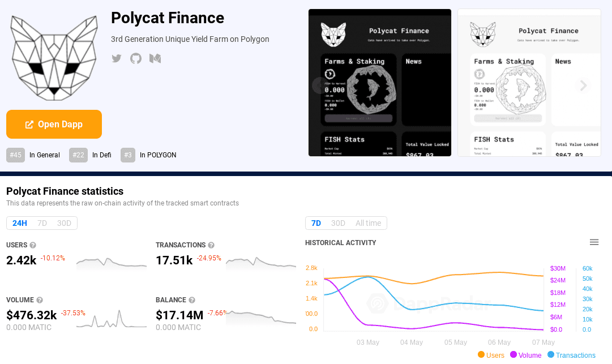Click the Polycat cat logo image

point(54,57)
